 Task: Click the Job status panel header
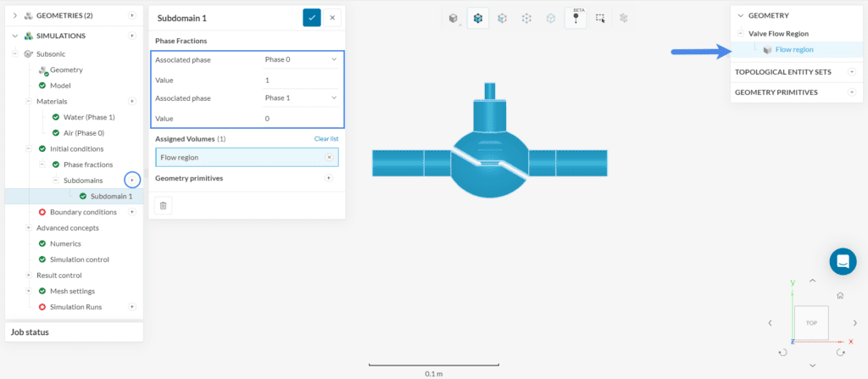pyautogui.click(x=75, y=332)
